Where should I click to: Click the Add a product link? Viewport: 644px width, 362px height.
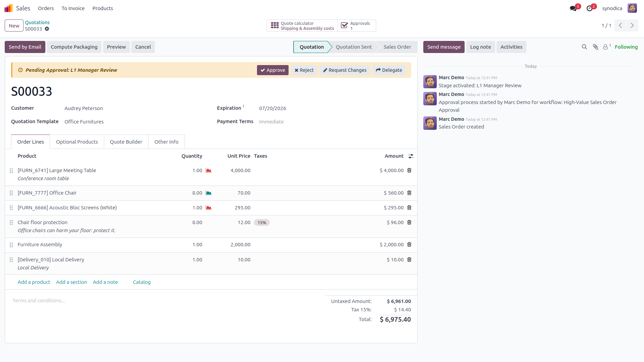[x=34, y=282]
